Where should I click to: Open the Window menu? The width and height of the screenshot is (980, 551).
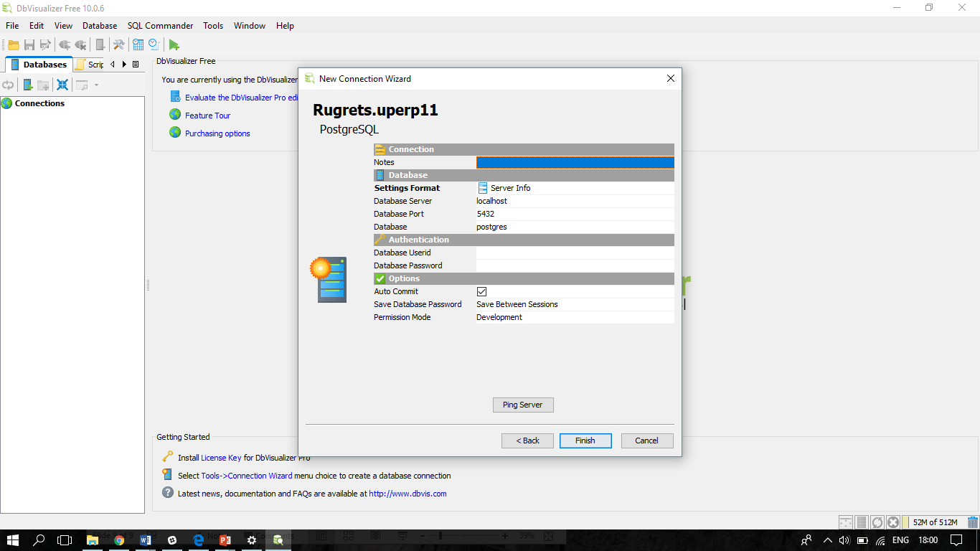click(250, 26)
